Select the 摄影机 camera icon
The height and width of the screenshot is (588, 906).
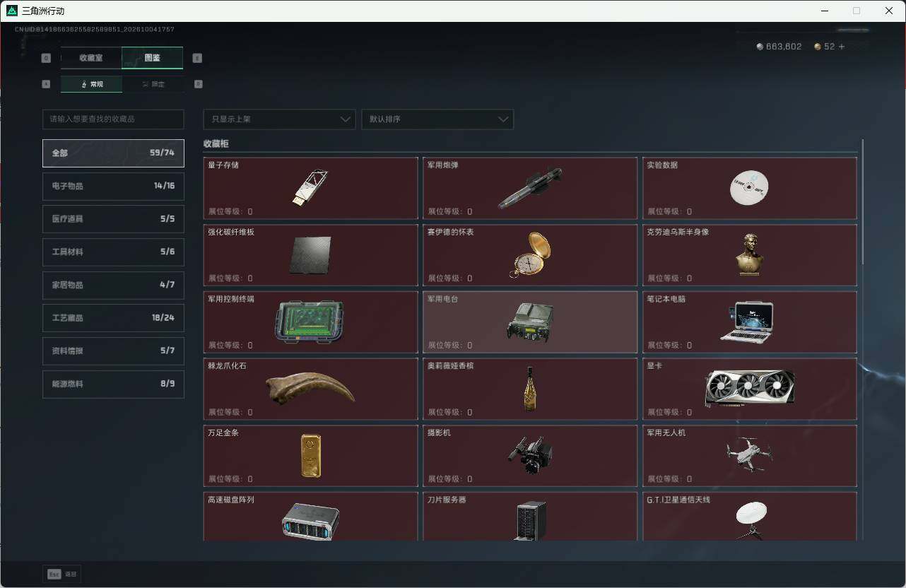point(530,456)
